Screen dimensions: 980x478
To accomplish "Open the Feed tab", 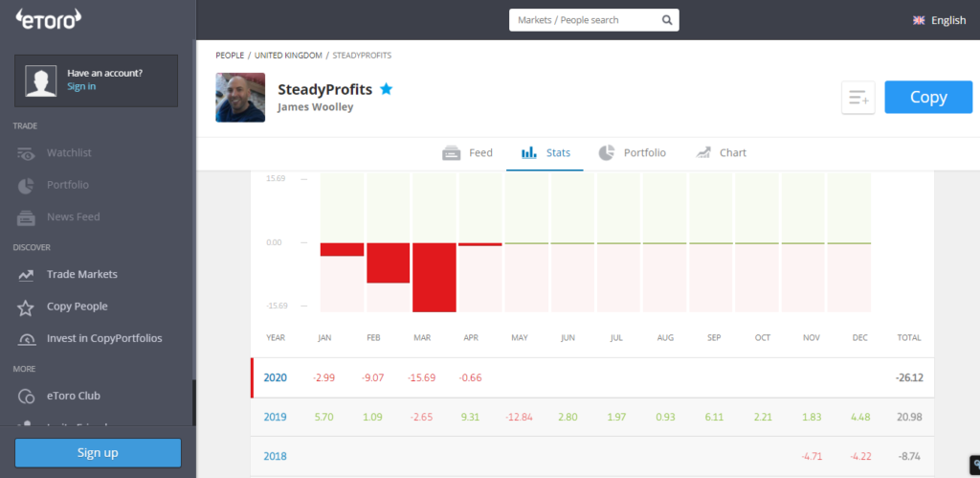I will (x=467, y=152).
